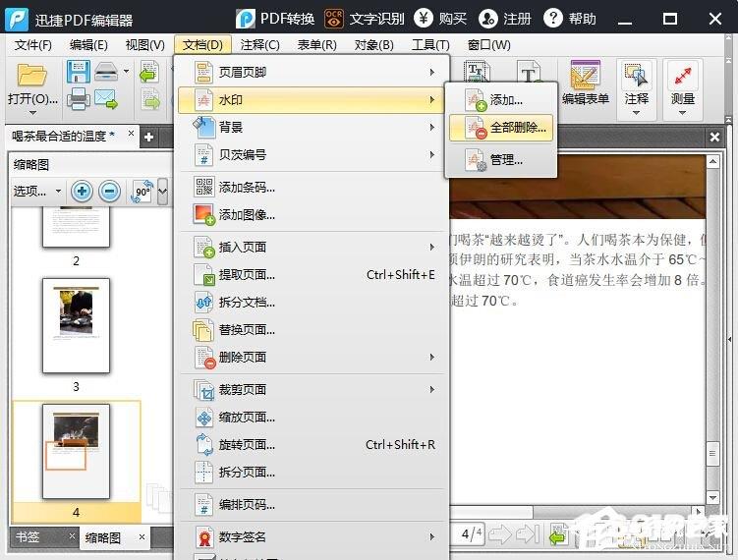
Task: Expand the Watermark (水印) submenu
Action: pyautogui.click(x=312, y=100)
